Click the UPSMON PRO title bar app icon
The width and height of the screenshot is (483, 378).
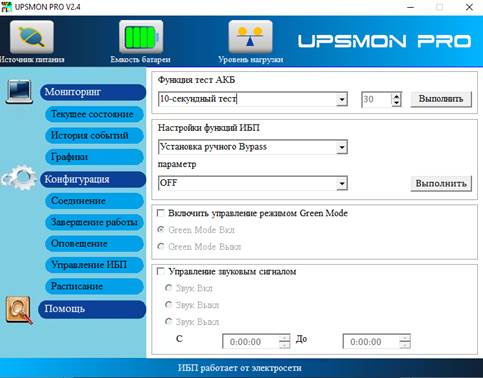(x=6, y=7)
